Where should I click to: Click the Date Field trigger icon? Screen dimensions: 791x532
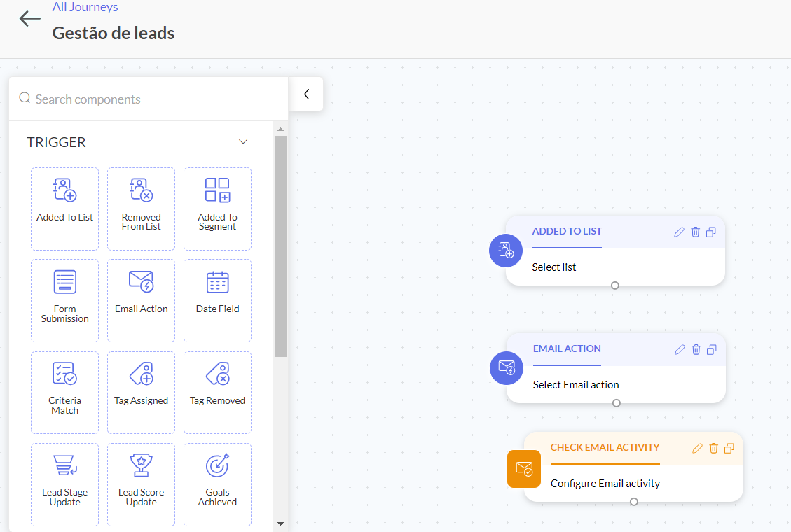coord(217,282)
